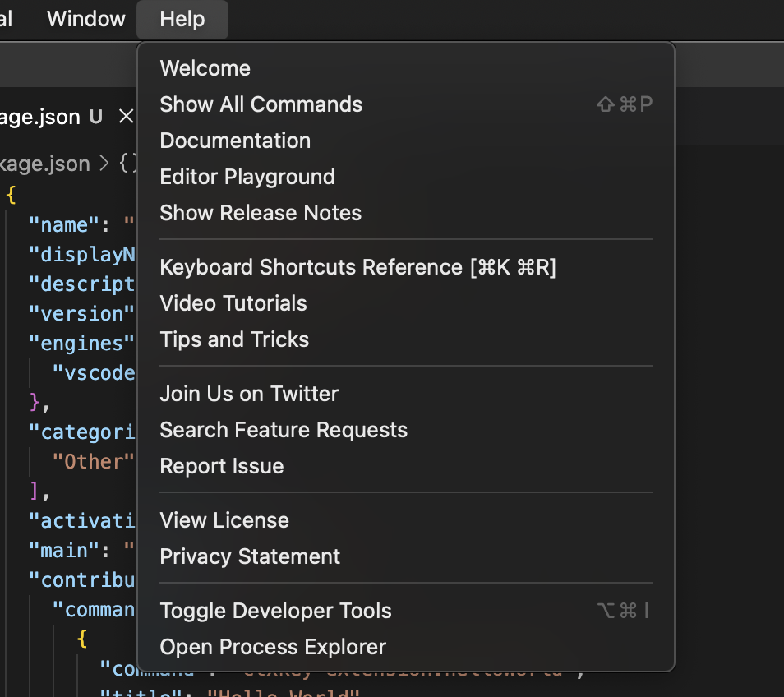The image size is (784, 697).
Task: Open Process Explorer
Action: [272, 647]
